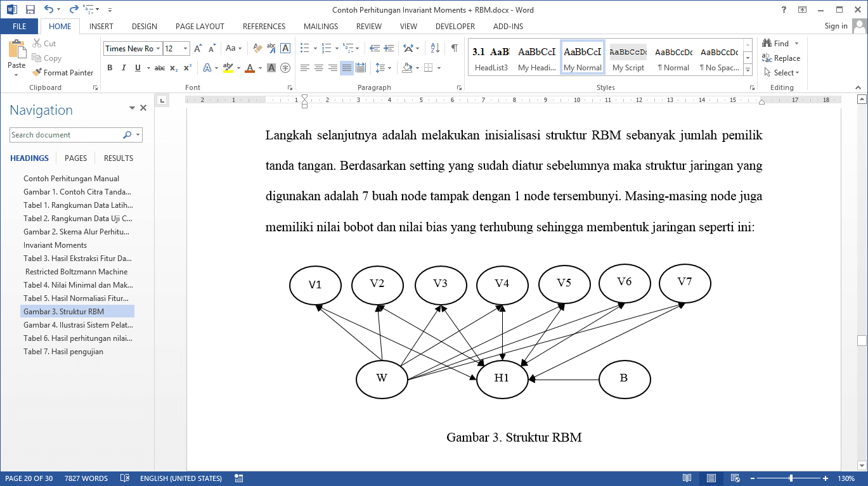
Task: Click the zoom slider handle
Action: [x=791, y=478]
